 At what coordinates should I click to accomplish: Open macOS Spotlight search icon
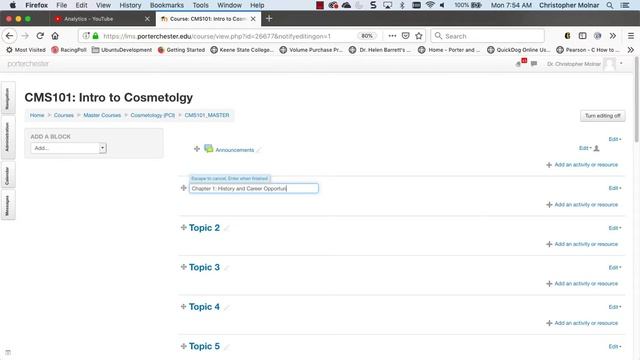[x=609, y=5]
